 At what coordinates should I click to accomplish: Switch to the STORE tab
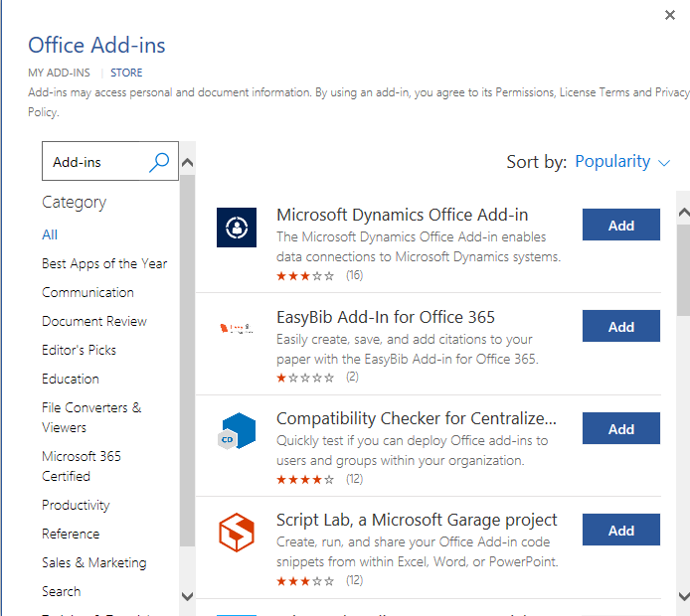(x=126, y=73)
